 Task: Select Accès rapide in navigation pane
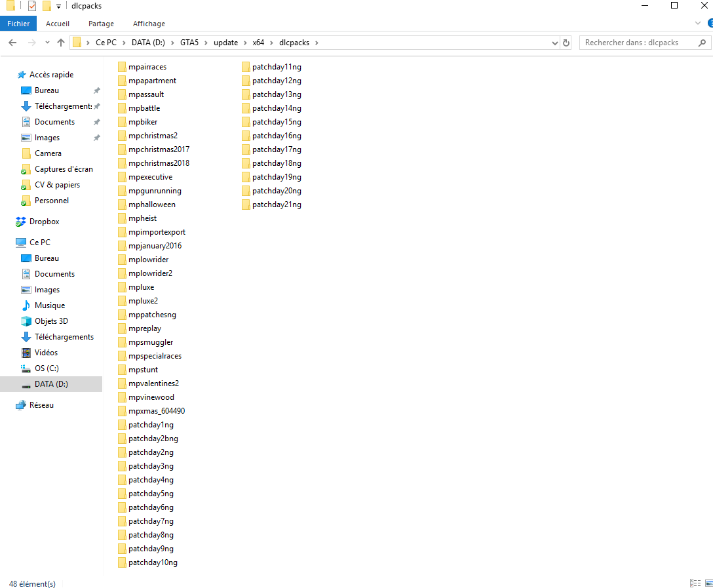click(x=51, y=75)
